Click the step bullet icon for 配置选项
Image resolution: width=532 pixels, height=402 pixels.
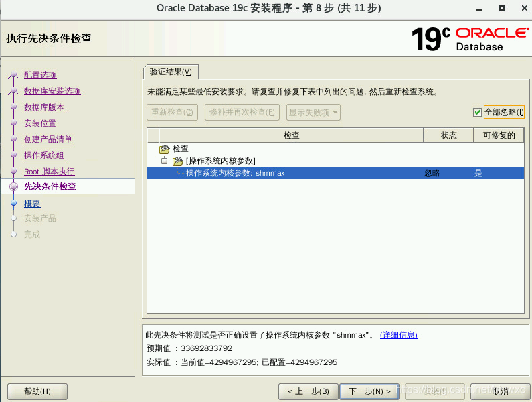tap(13, 74)
